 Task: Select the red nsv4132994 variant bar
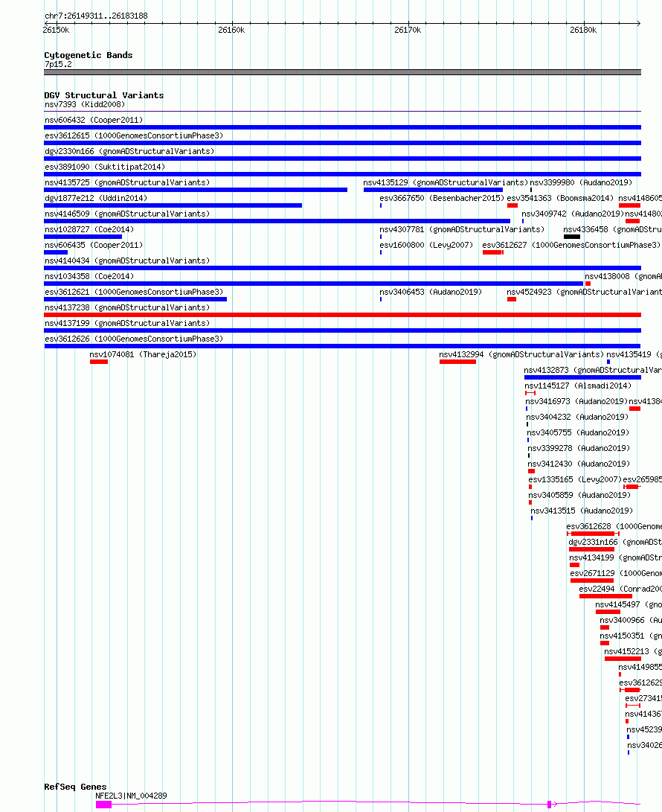pyautogui.click(x=457, y=362)
